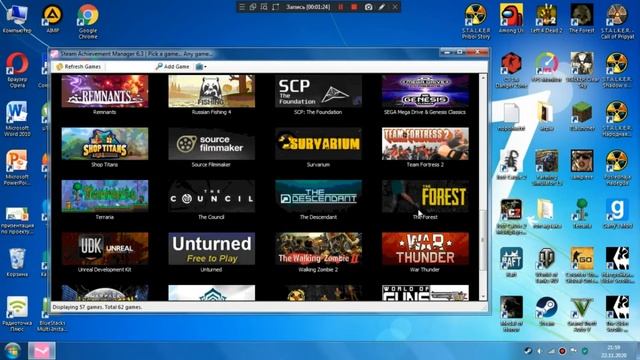
Task: Open the World of Tanks shortcut
Action: [547, 265]
